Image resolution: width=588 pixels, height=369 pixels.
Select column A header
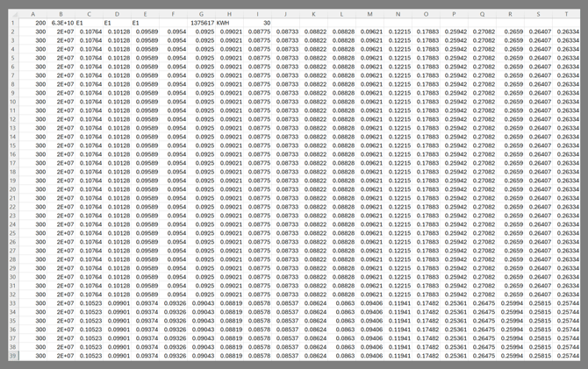coord(33,14)
